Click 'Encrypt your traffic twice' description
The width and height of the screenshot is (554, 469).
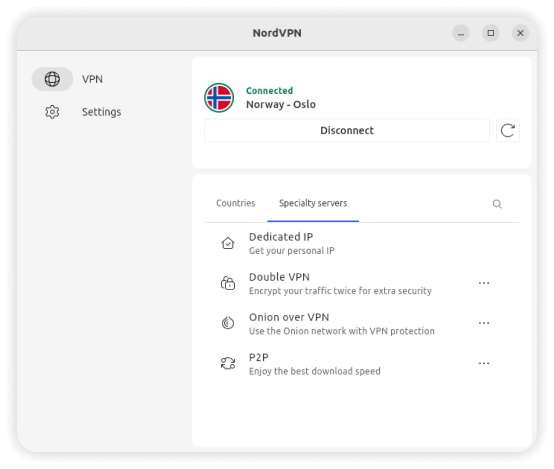tap(340, 291)
